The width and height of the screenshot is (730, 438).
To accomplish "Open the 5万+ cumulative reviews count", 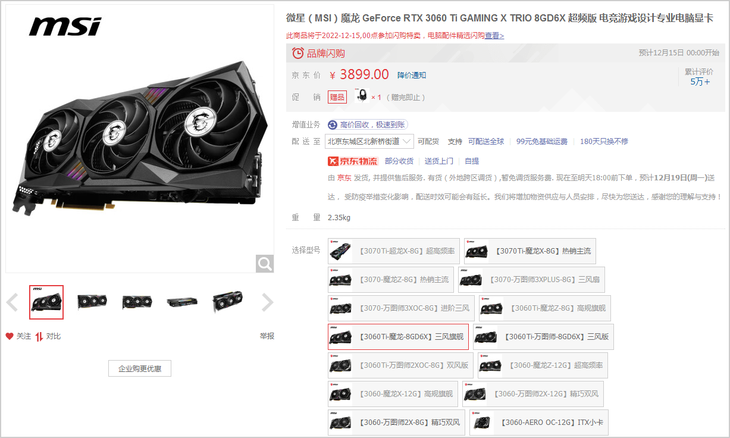I will pyautogui.click(x=700, y=81).
